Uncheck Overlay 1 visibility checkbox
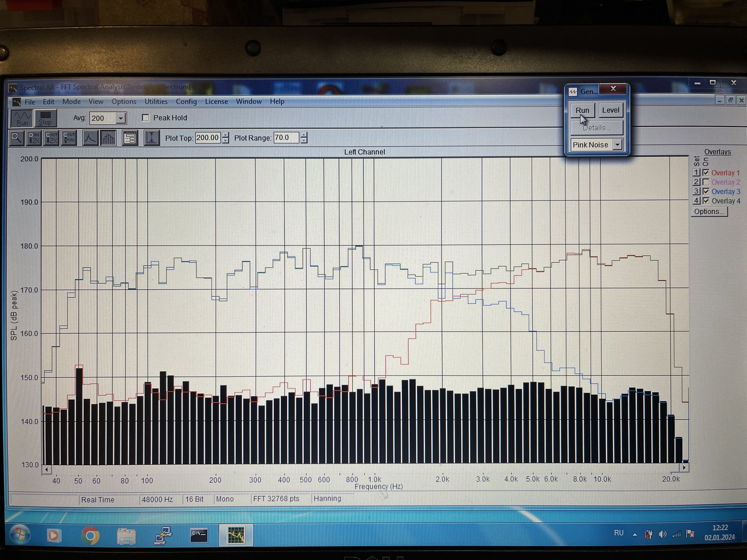The image size is (747, 560). pos(706,173)
